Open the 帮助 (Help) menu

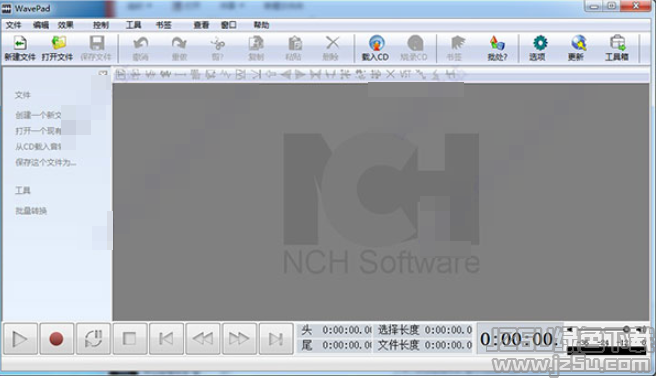(x=261, y=25)
